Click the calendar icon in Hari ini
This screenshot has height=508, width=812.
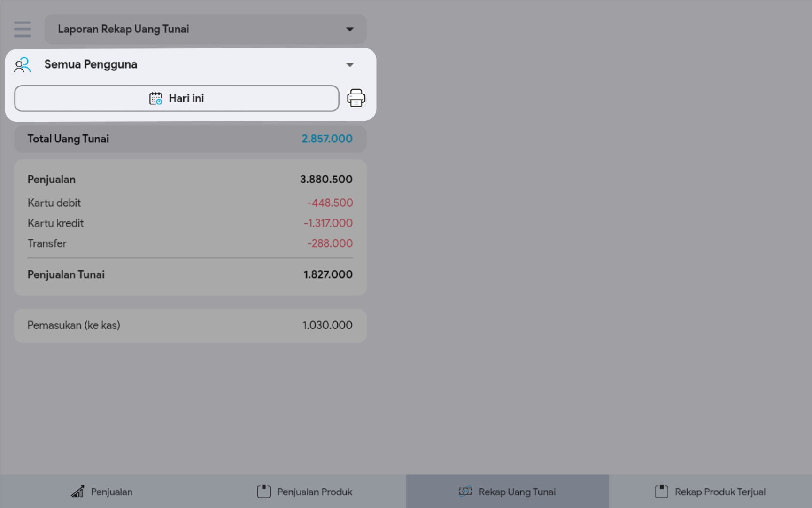point(155,98)
